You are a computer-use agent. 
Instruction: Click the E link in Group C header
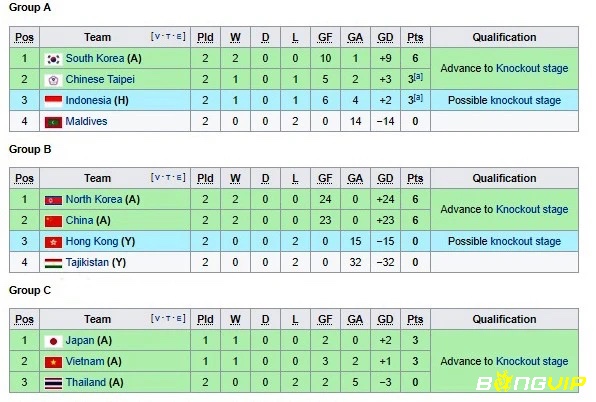point(179,318)
